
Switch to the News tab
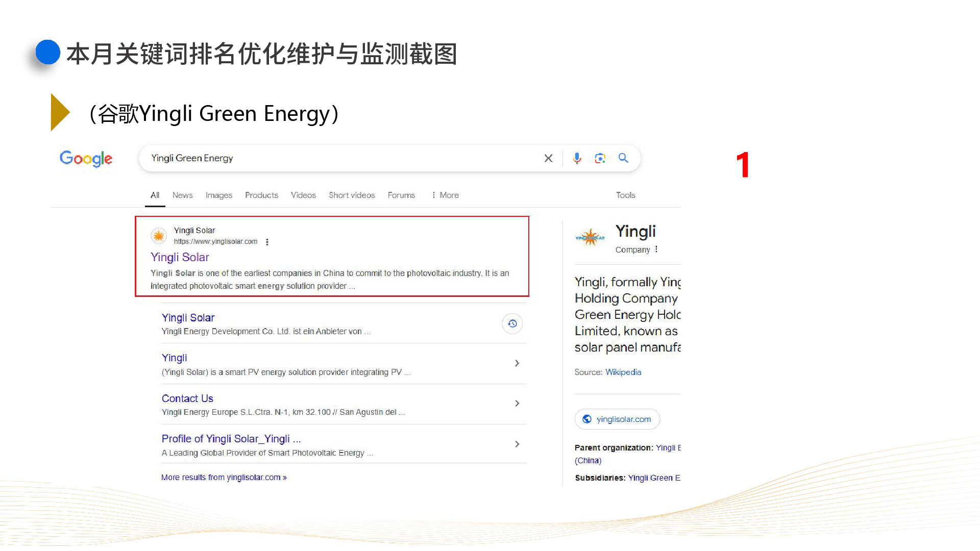[183, 195]
